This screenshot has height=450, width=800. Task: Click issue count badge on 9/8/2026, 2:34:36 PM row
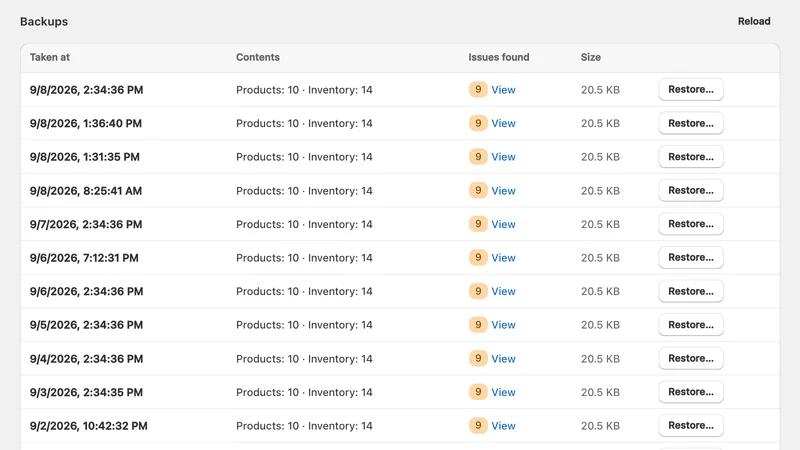(x=478, y=89)
